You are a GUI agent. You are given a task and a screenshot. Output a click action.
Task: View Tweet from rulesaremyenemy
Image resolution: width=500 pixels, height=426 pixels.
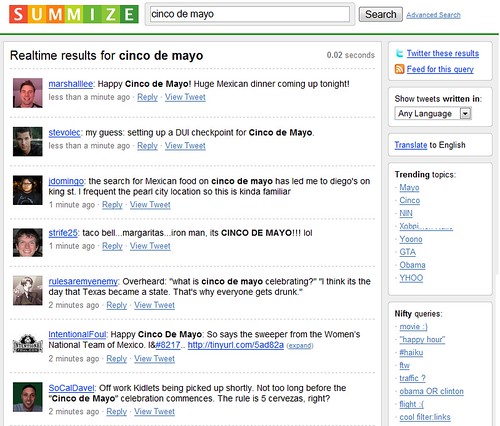[x=155, y=305]
